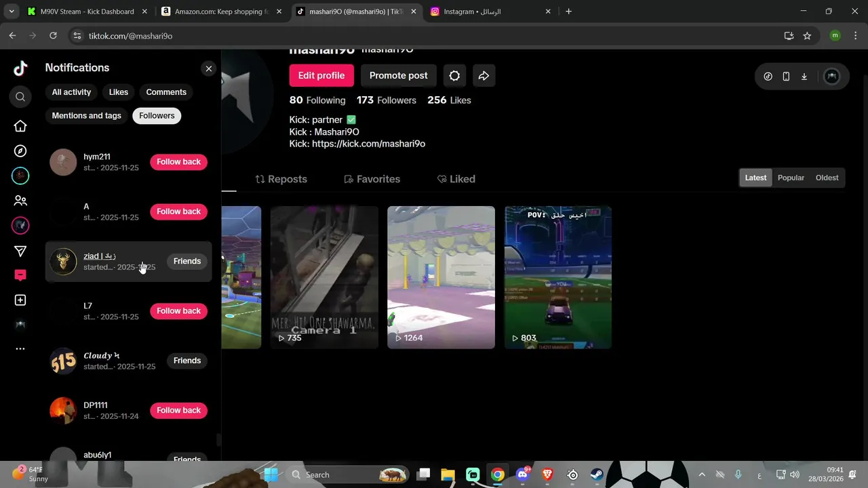Click the share profile arrow icon
Image resolution: width=868 pixels, height=488 pixels.
pyautogui.click(x=484, y=75)
